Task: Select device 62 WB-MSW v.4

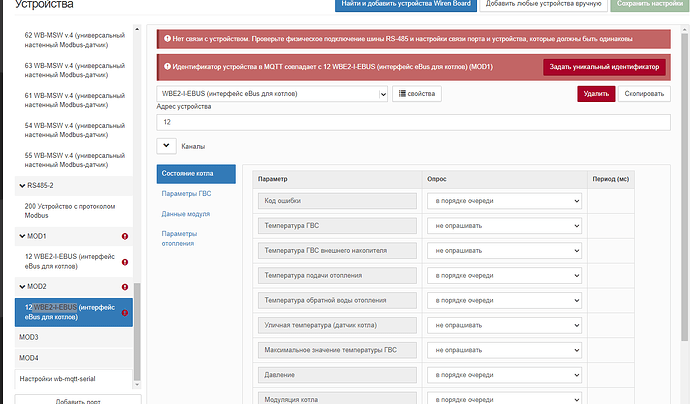Action: pos(74,40)
